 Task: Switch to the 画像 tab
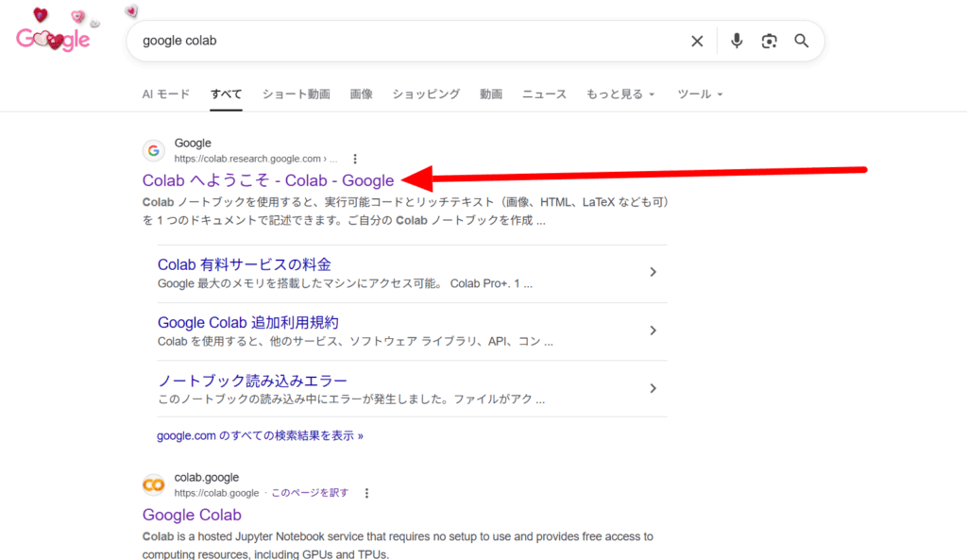pyautogui.click(x=361, y=94)
